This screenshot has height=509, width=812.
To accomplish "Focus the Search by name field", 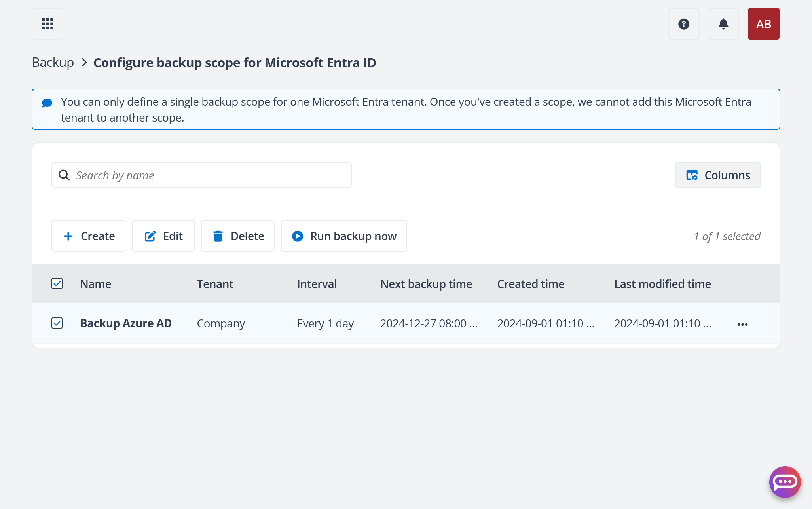I will pos(202,175).
